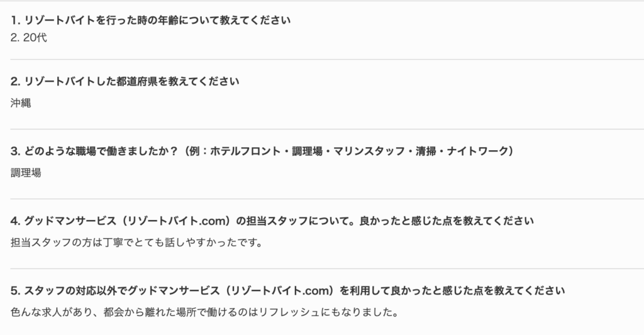Select the answer 沖縄

click(x=21, y=103)
